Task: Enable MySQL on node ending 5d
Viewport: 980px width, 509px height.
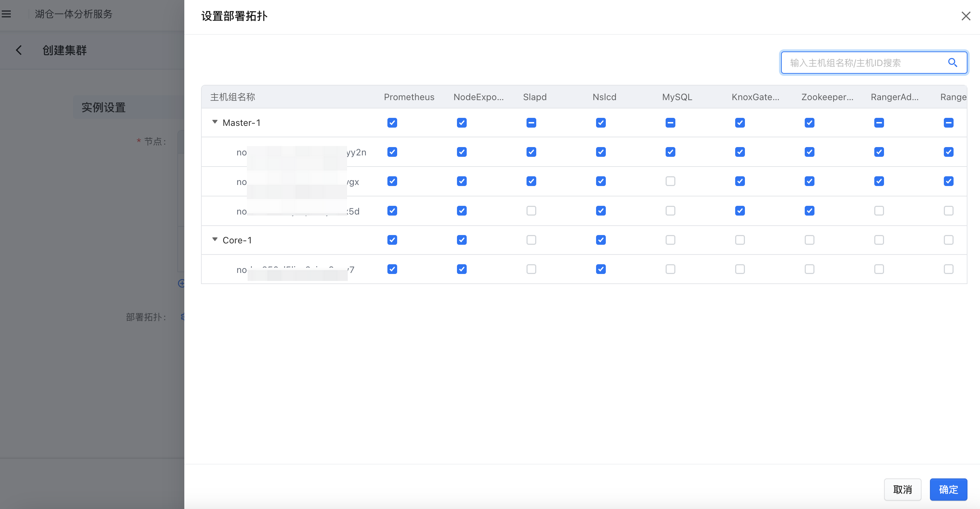Action: click(670, 210)
